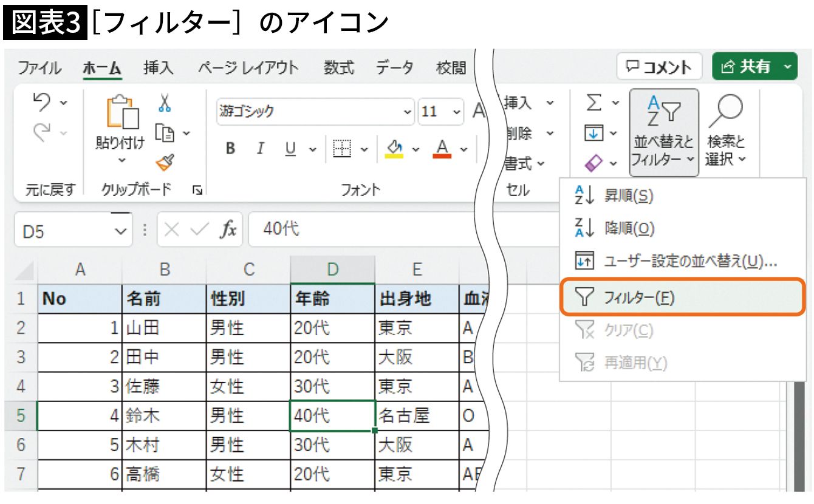Click the 共有 share button
The image size is (814, 504).
(747, 67)
